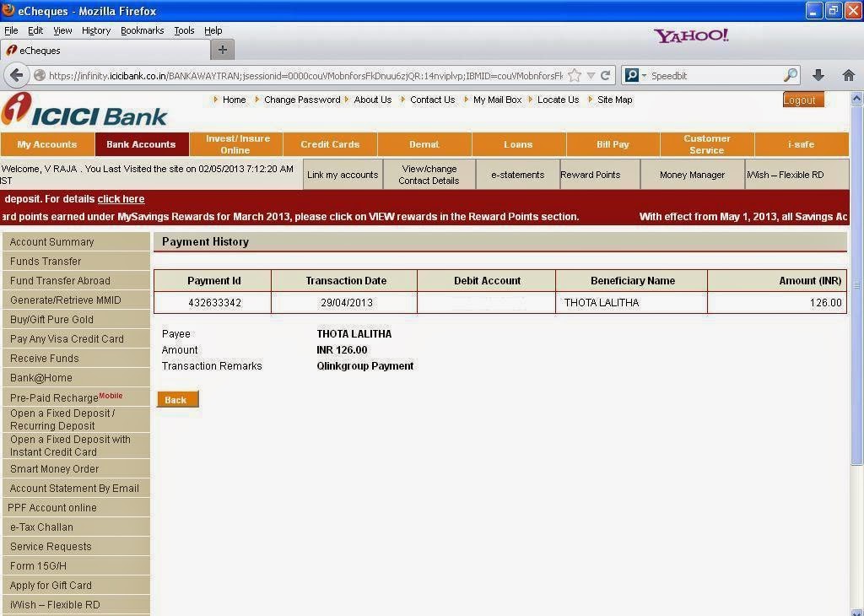Click the browser back arrow button

(17, 75)
